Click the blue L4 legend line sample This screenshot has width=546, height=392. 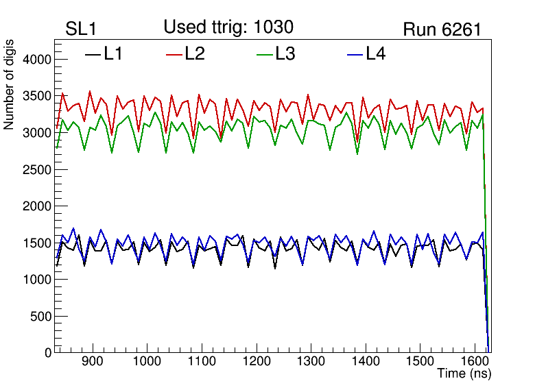point(354,54)
